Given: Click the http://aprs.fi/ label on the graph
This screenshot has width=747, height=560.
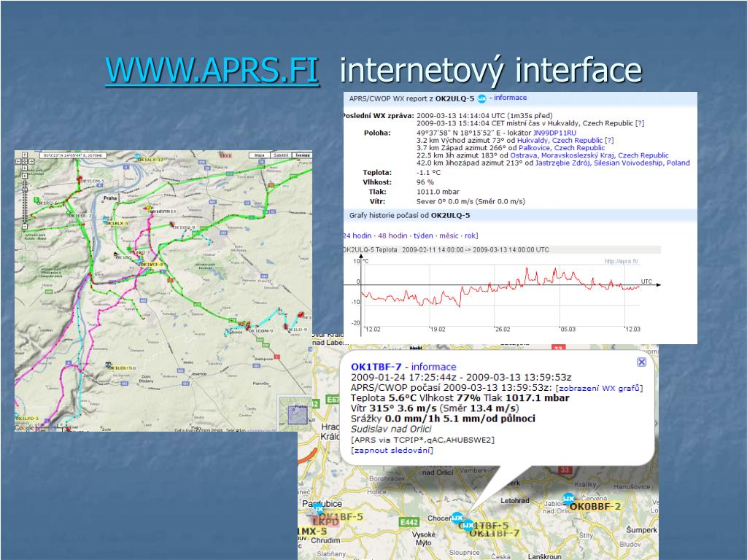Looking at the screenshot, I should [x=622, y=262].
